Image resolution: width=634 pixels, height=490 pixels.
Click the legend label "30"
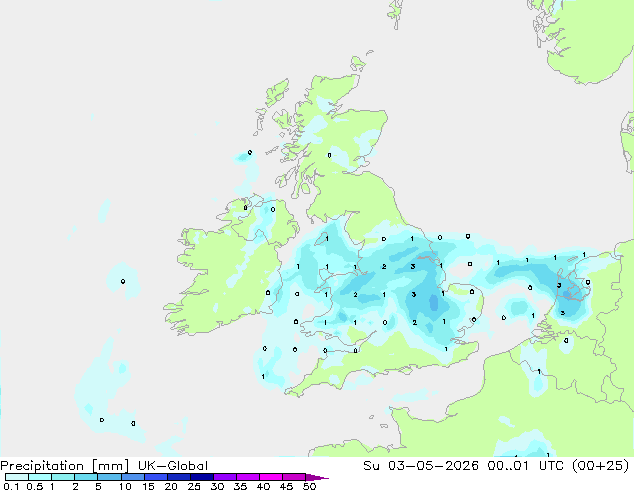pos(217,486)
